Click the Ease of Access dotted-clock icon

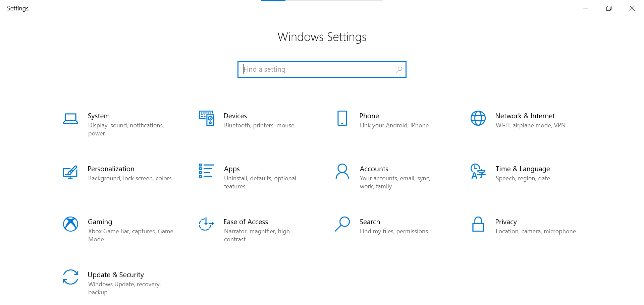[x=206, y=224]
